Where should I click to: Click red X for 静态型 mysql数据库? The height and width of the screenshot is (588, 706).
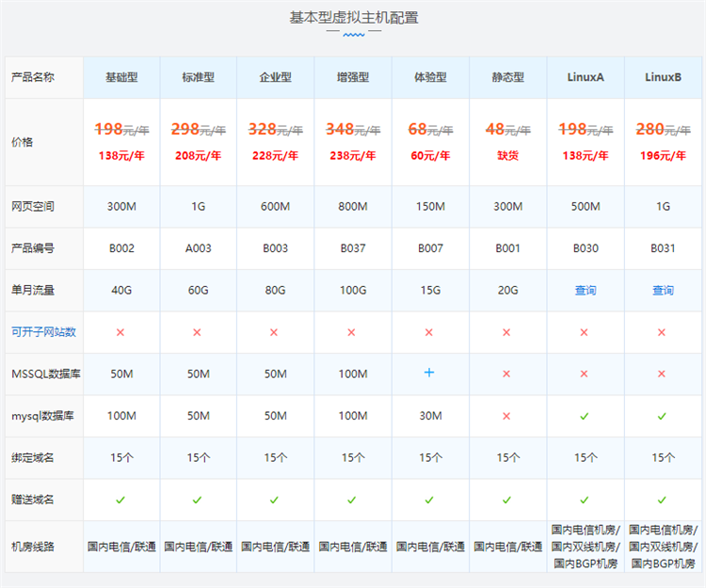coord(506,415)
